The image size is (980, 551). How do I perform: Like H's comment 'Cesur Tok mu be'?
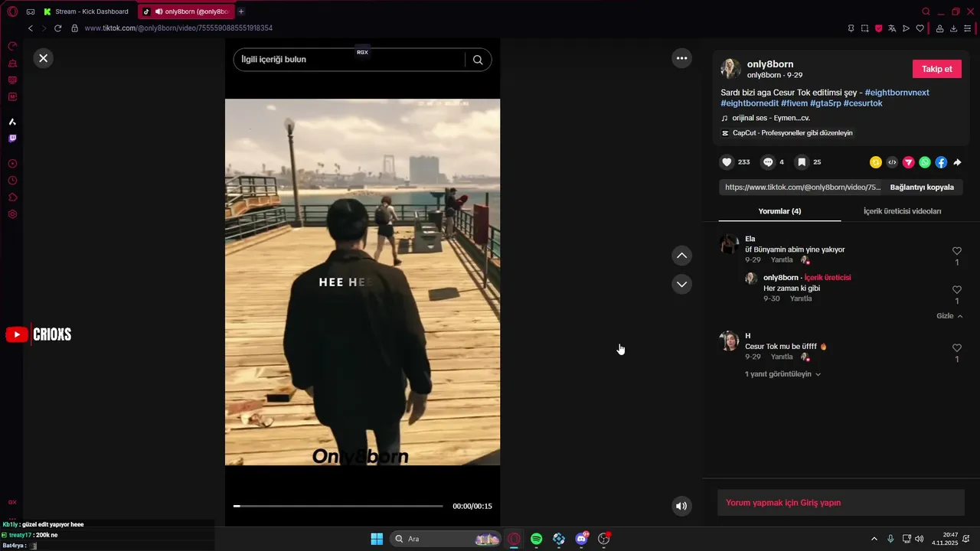[x=956, y=348]
